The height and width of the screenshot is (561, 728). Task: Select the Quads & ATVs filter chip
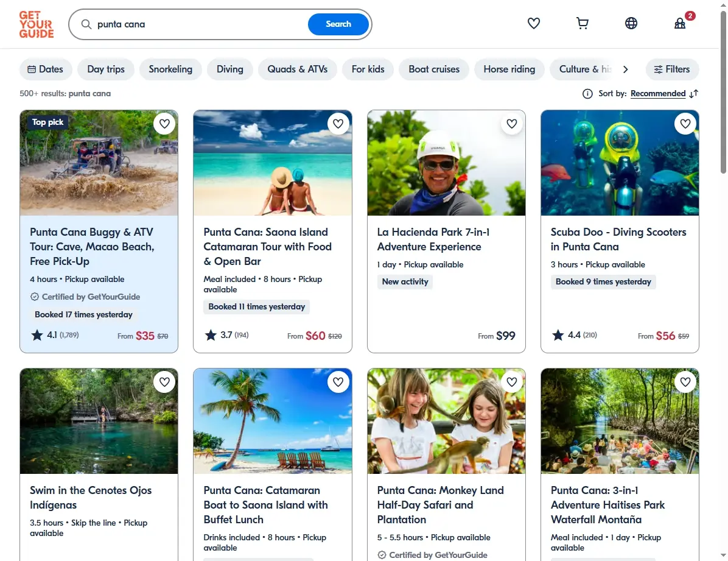click(297, 69)
